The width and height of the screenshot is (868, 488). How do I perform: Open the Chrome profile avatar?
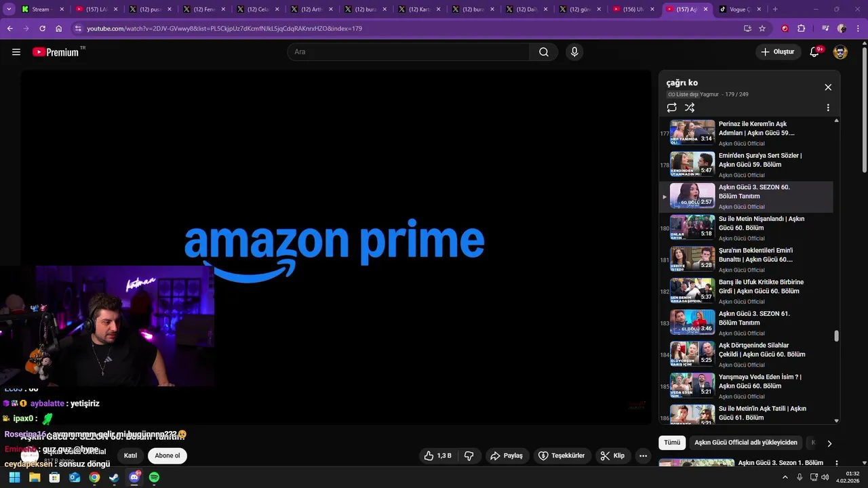coord(842,28)
